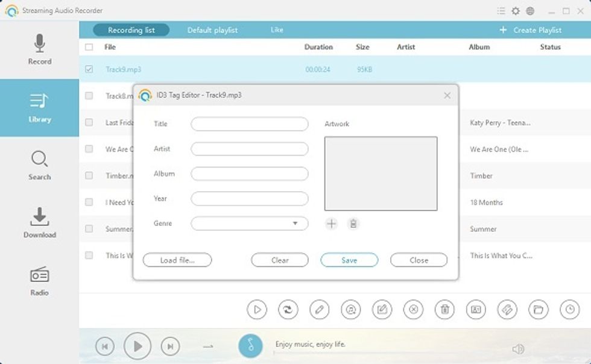Open the application settings gear
This screenshot has height=364, width=591.
[x=516, y=10]
